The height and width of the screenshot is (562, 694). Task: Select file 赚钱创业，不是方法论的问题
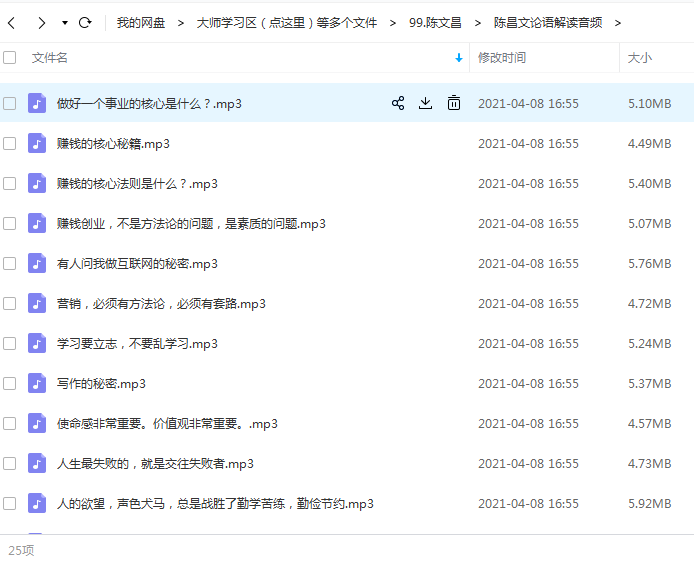[191, 224]
